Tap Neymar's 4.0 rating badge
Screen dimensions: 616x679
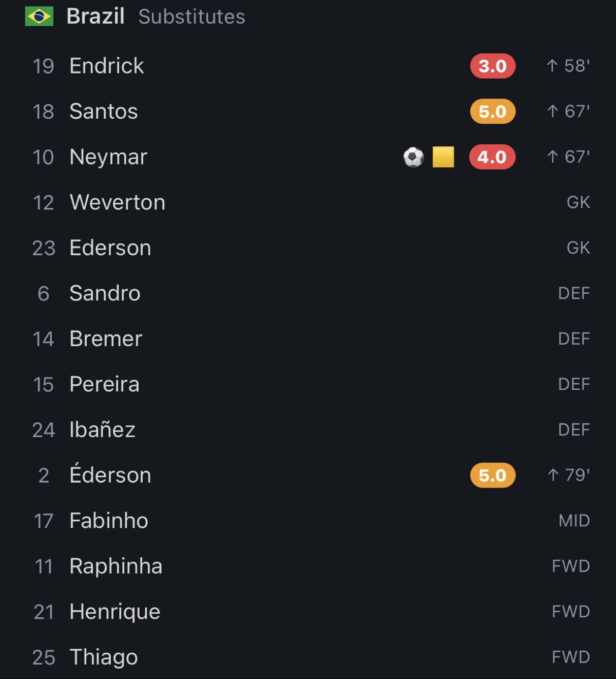click(x=492, y=157)
